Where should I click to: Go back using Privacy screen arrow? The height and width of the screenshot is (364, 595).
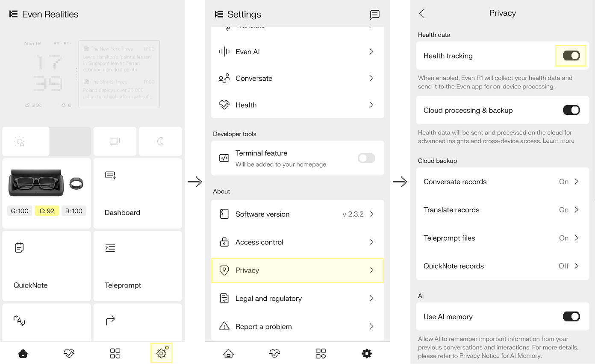422,13
